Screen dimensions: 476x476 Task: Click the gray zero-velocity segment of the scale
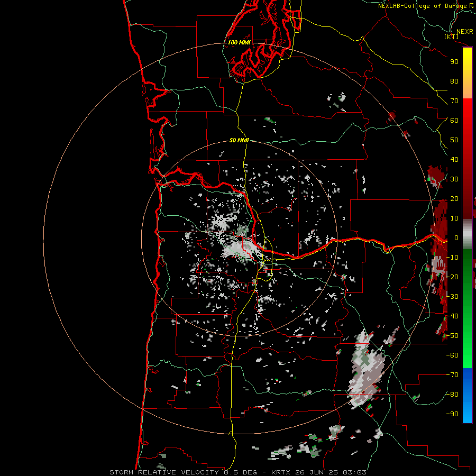(x=467, y=234)
